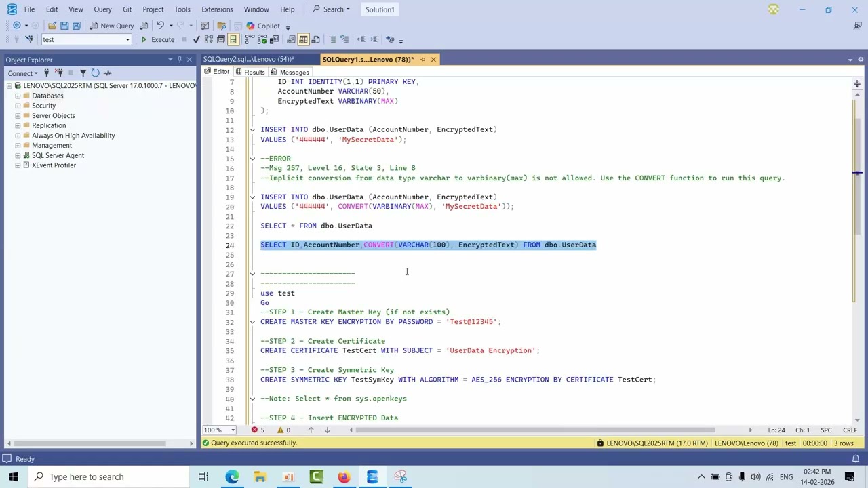The height and width of the screenshot is (488, 868).
Task: Expand the Databases node
Action: click(x=18, y=96)
